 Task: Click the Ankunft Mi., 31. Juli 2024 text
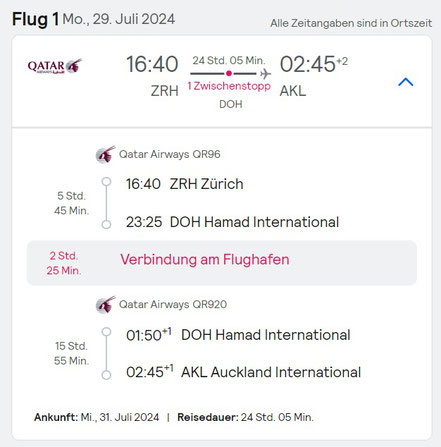click(97, 417)
